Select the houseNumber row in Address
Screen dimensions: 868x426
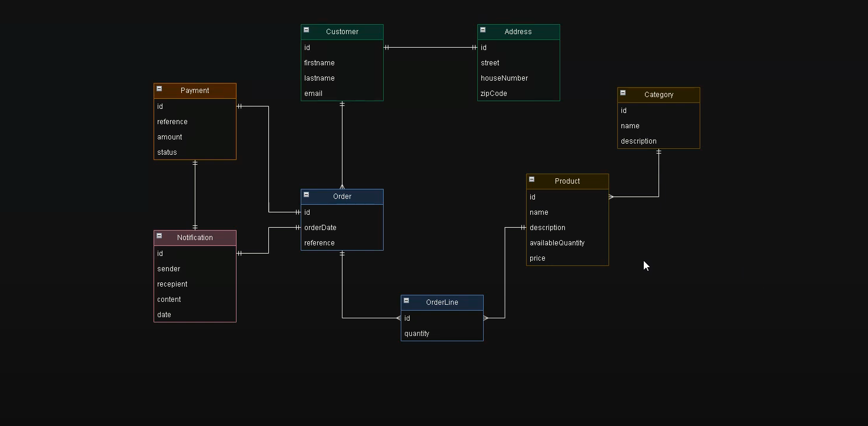pos(504,78)
